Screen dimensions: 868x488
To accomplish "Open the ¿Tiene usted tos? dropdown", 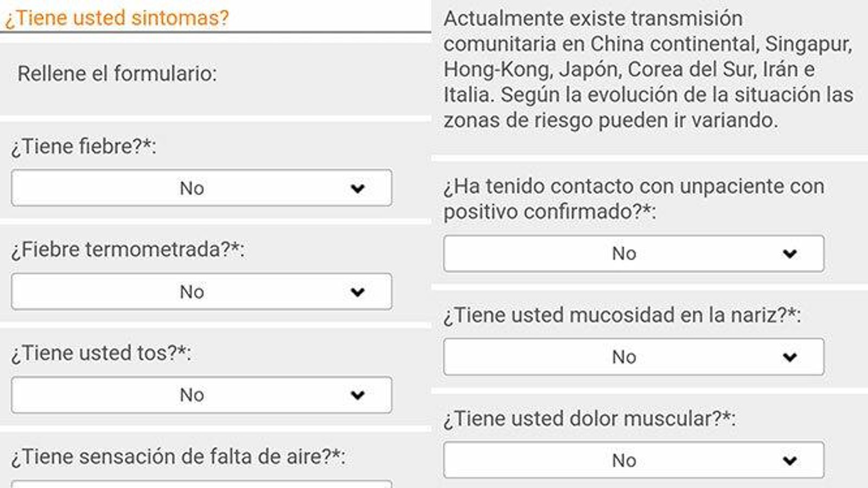I will (x=201, y=395).
